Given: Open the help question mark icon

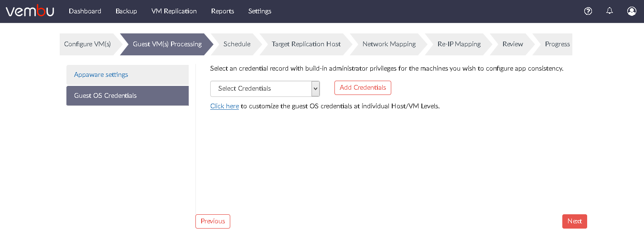Looking at the screenshot, I should tap(588, 11).
